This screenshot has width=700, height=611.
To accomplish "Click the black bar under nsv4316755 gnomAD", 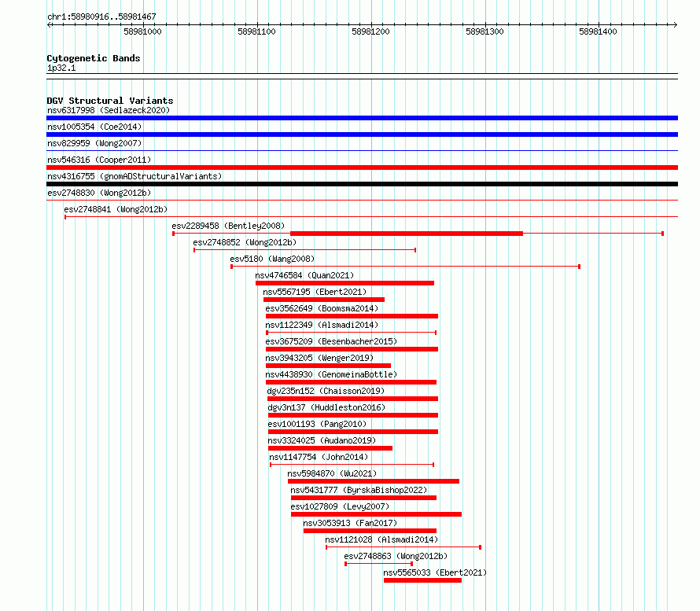I will coord(362,184).
